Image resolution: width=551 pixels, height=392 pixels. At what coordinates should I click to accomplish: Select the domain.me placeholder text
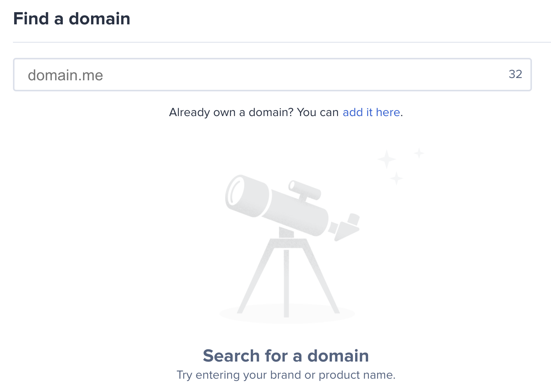[x=65, y=75]
